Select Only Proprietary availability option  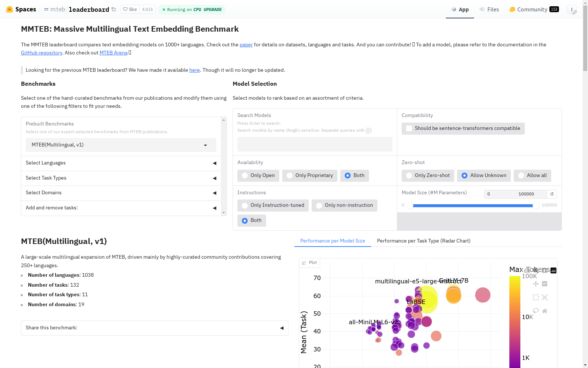310,176
